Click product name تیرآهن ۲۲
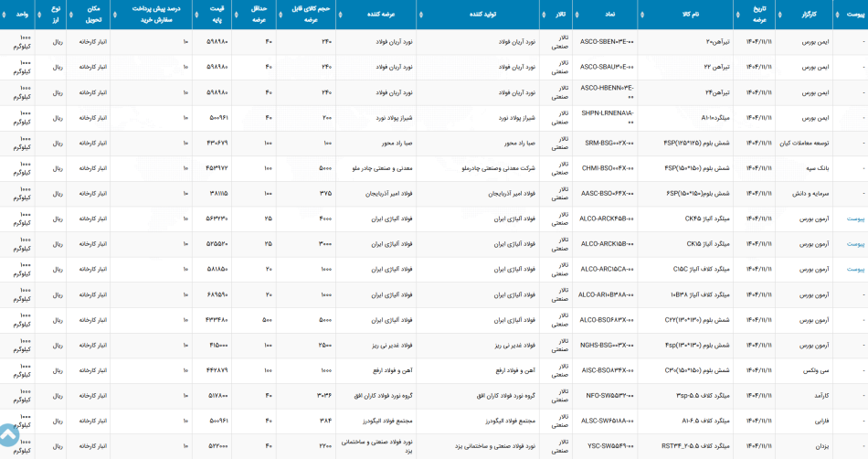 pos(716,67)
